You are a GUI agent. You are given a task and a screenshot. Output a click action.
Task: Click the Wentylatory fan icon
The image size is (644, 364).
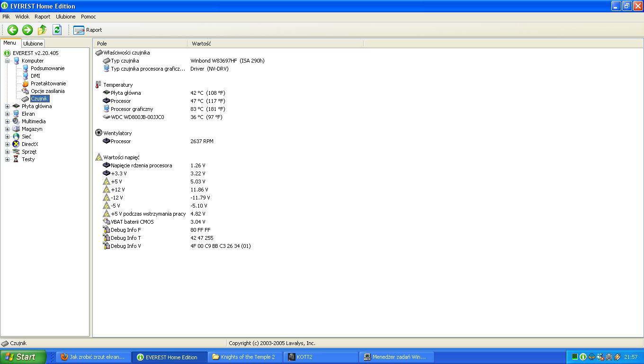click(98, 133)
